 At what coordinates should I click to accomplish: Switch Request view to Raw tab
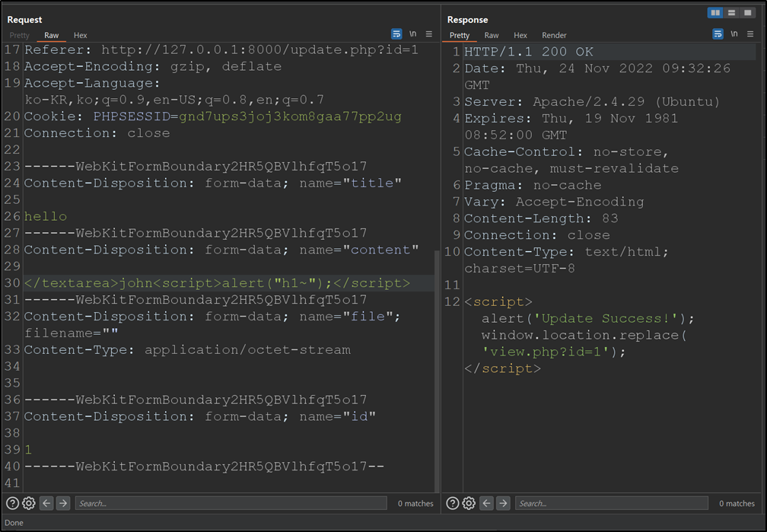click(52, 35)
